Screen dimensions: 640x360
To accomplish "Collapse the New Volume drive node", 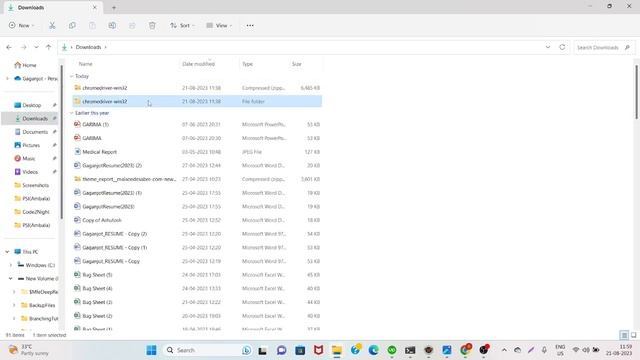I will (x=11, y=279).
